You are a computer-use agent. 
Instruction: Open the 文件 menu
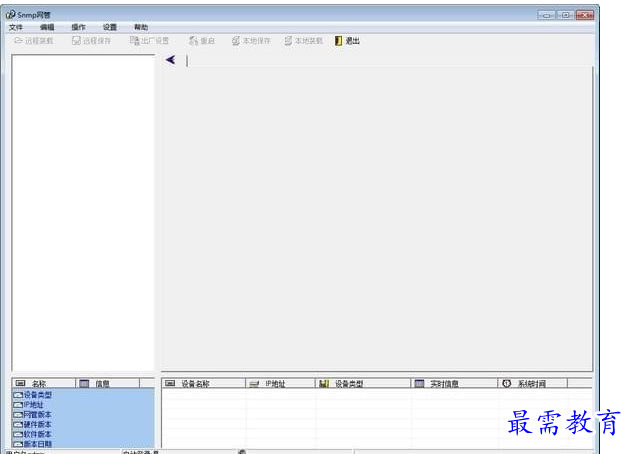[16, 27]
